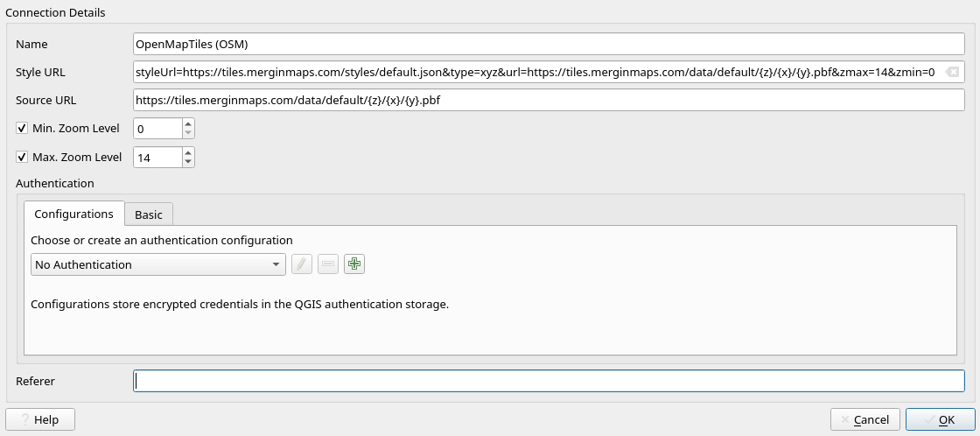This screenshot has width=980, height=436.
Task: Click the remove authentication configuration minus icon
Action: [x=328, y=264]
